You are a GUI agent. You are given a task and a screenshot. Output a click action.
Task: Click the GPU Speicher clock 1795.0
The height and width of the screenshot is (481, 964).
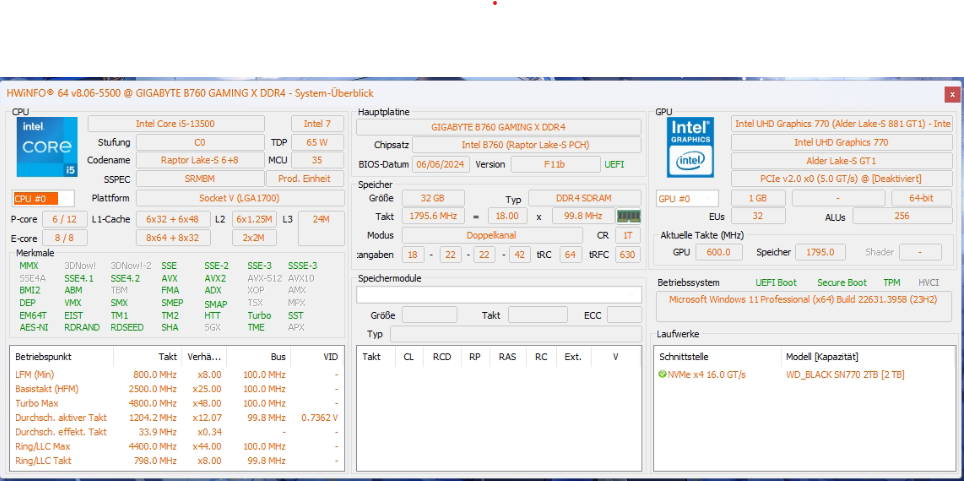tap(820, 252)
